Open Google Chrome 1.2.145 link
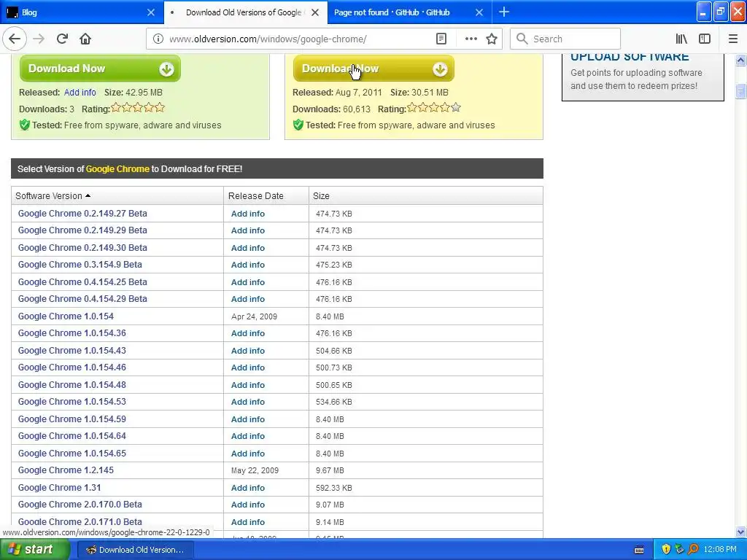The height and width of the screenshot is (560, 747). 66,470
